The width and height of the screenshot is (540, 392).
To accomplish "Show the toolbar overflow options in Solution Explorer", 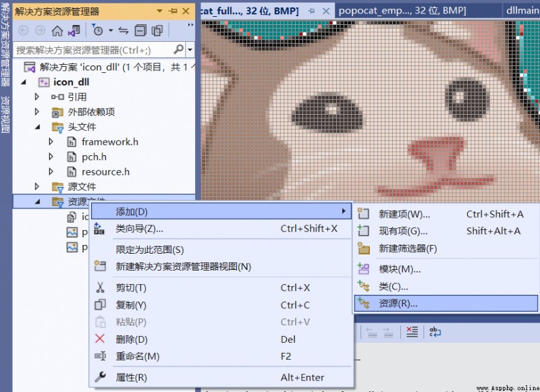I will [x=190, y=25].
